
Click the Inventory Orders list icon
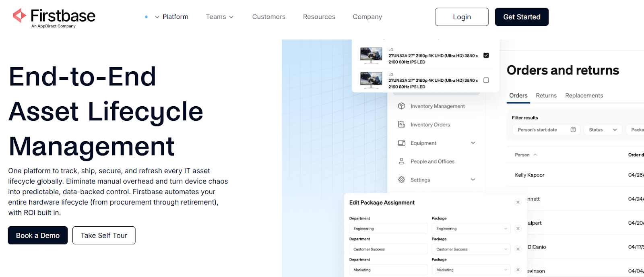pyautogui.click(x=401, y=124)
